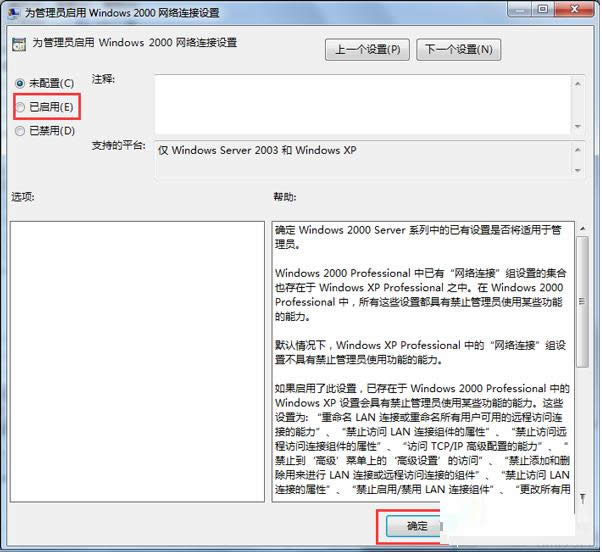Click the 选项: label
The height and width of the screenshot is (552, 602).
click(23, 197)
